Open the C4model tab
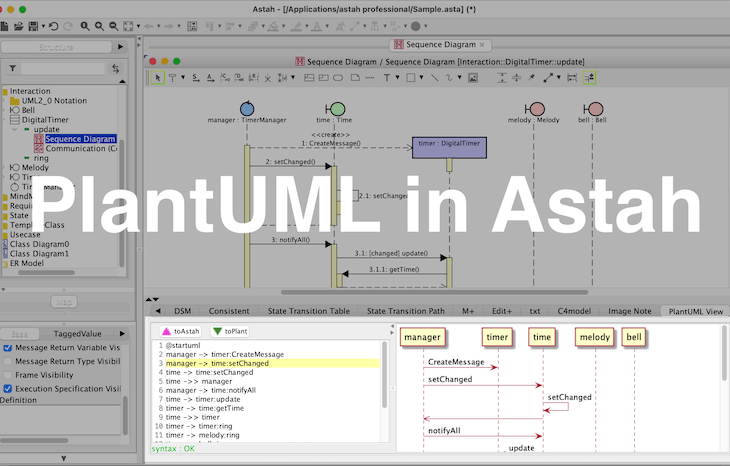730x466 pixels. pyautogui.click(x=575, y=311)
